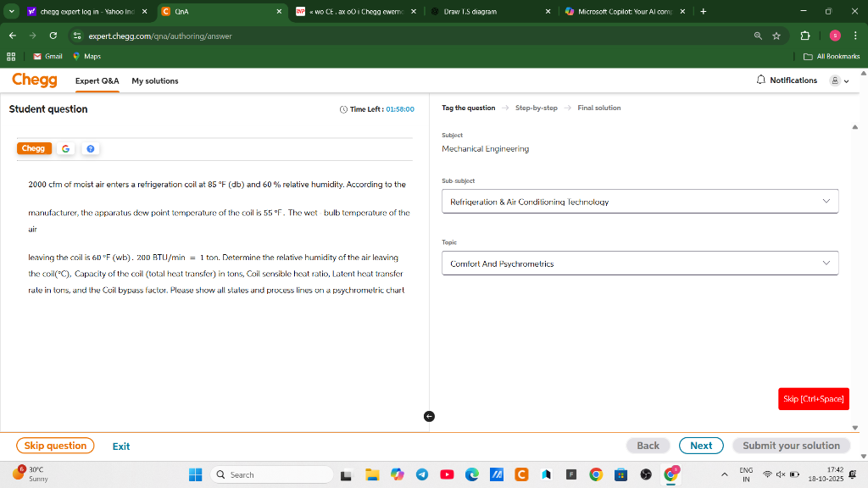The width and height of the screenshot is (868, 488).
Task: Open the tab search dropdown arrow
Action: [11, 11]
